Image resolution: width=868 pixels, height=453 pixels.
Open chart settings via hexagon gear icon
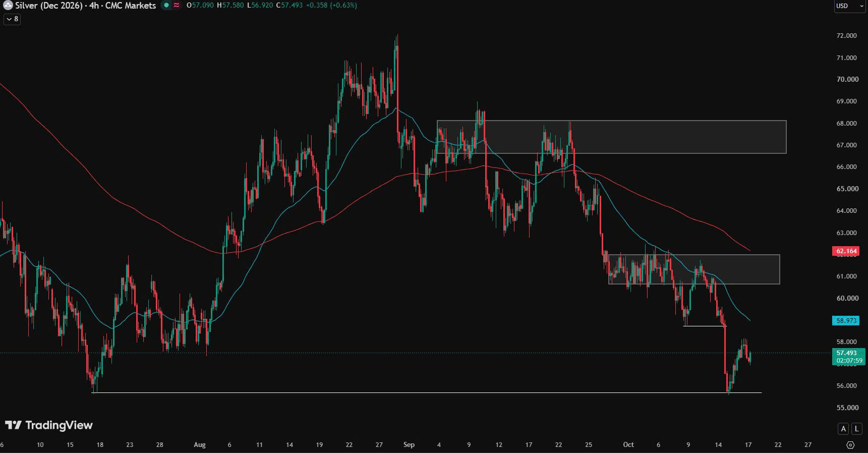[850, 445]
